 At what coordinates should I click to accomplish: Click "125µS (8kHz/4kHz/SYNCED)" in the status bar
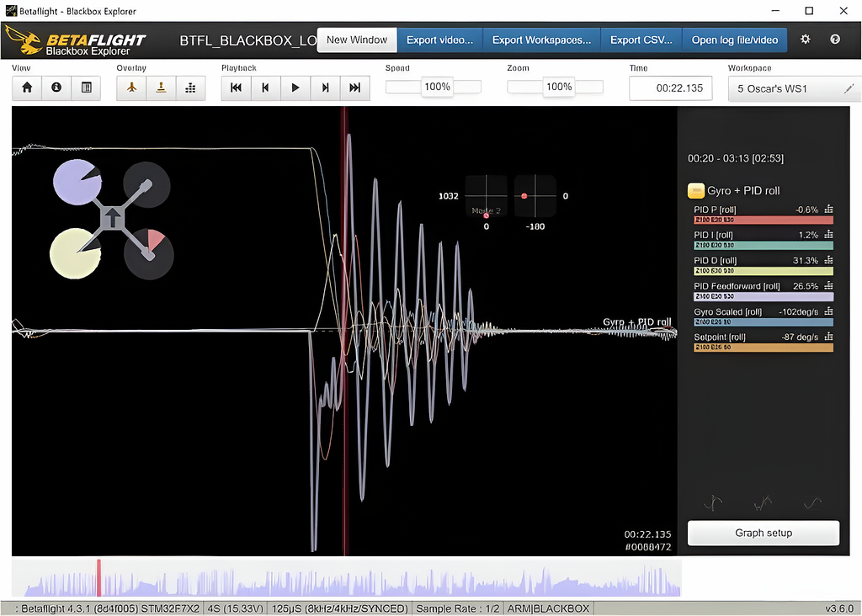point(340,609)
